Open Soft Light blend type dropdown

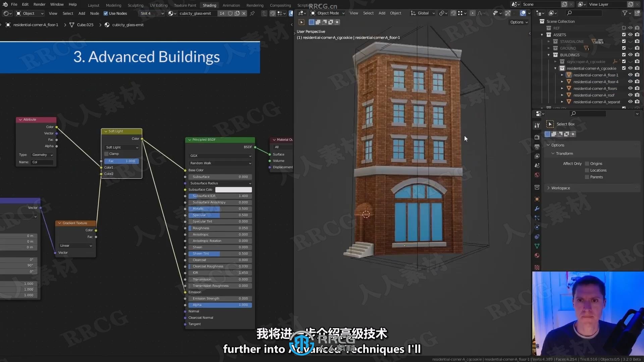pos(122,147)
